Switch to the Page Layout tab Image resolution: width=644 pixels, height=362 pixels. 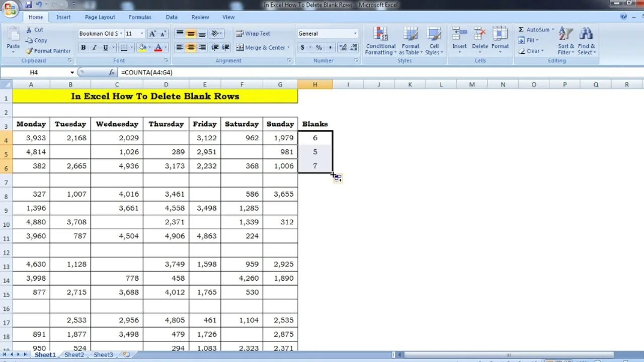(100, 17)
